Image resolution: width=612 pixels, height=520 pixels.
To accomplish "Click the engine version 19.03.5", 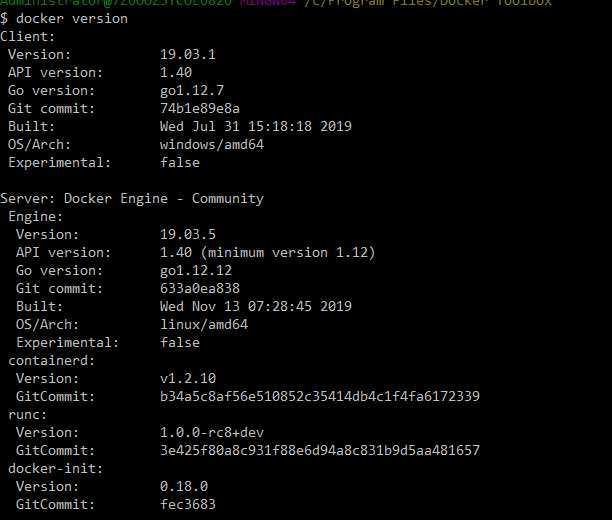I will click(188, 234).
